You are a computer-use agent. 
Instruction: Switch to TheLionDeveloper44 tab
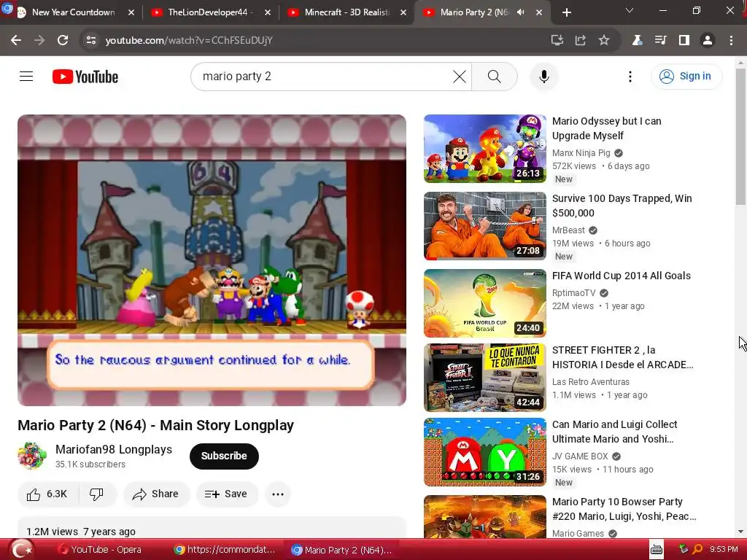click(x=209, y=12)
